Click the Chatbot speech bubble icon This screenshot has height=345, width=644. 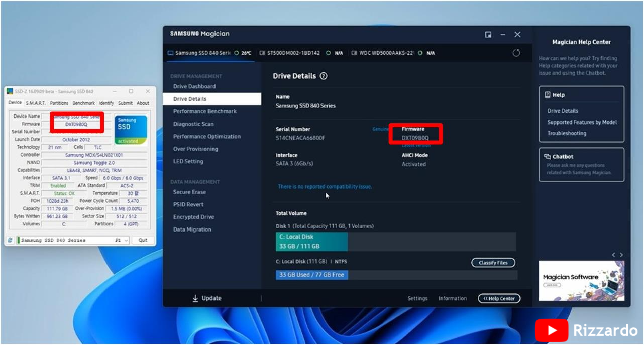click(548, 156)
